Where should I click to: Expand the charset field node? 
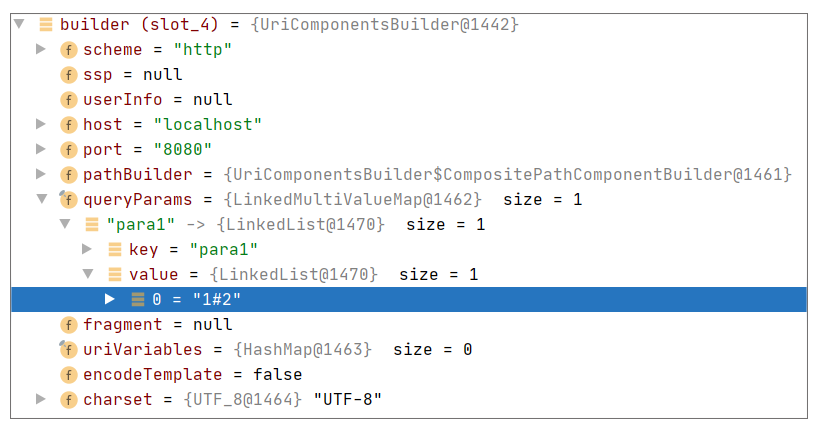coord(41,399)
